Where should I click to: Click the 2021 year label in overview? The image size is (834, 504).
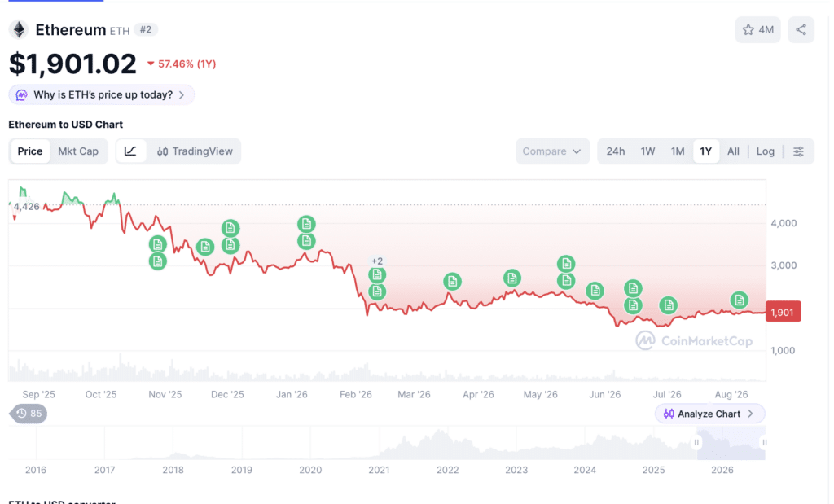point(379,470)
